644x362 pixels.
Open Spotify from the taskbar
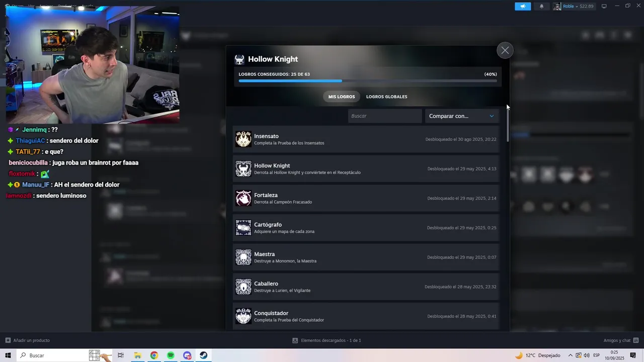click(x=171, y=355)
